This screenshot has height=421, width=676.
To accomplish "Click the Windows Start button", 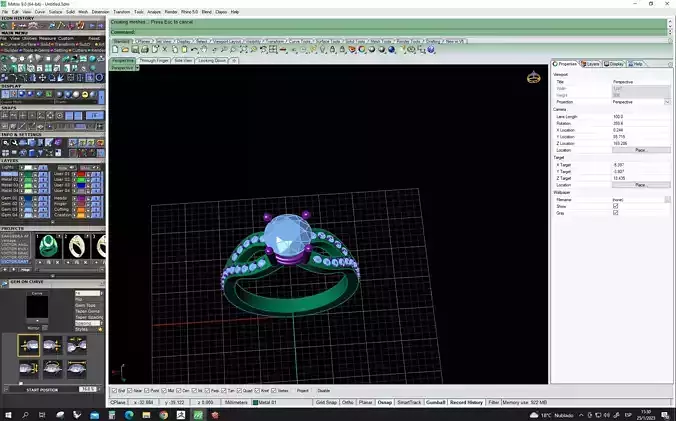I will point(8,415).
